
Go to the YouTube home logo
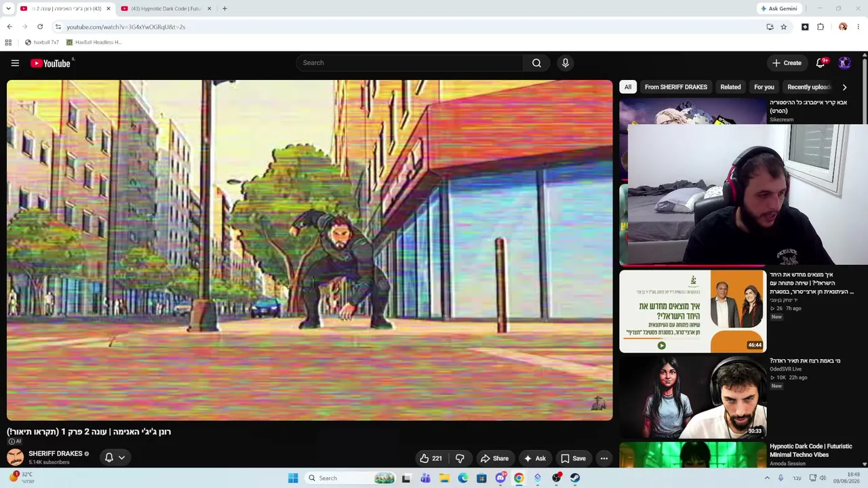pyautogui.click(x=50, y=63)
